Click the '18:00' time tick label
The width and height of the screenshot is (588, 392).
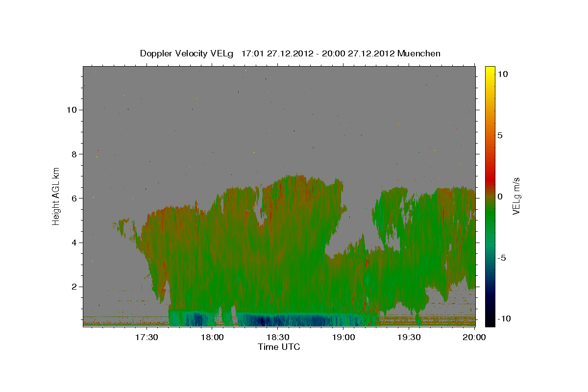click(x=212, y=337)
